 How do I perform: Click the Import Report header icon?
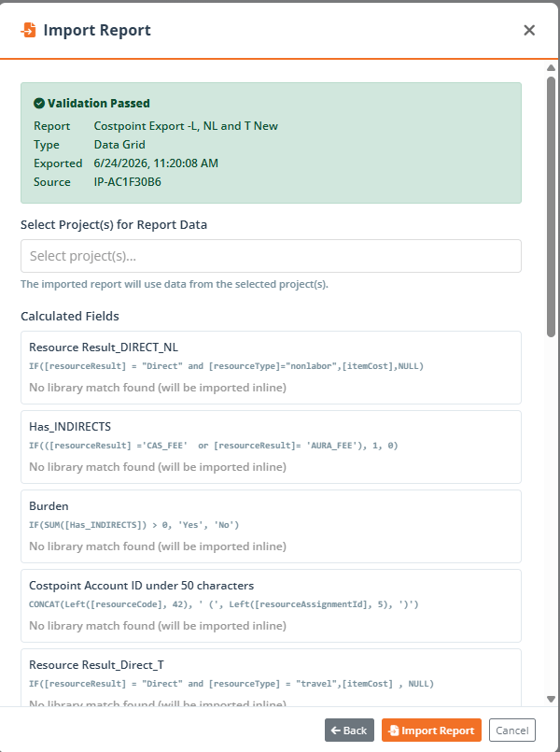pos(29,30)
